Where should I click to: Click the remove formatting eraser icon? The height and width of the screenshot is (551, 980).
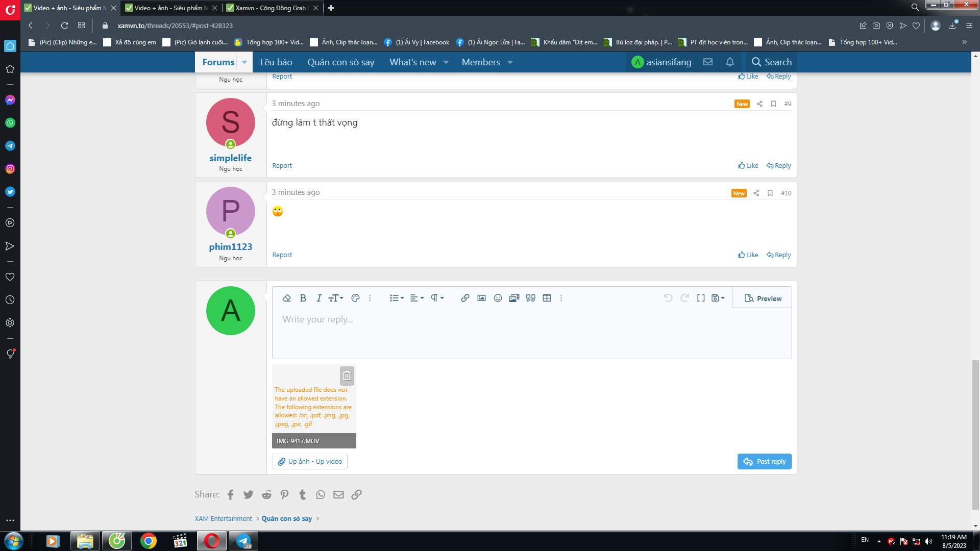pos(287,298)
